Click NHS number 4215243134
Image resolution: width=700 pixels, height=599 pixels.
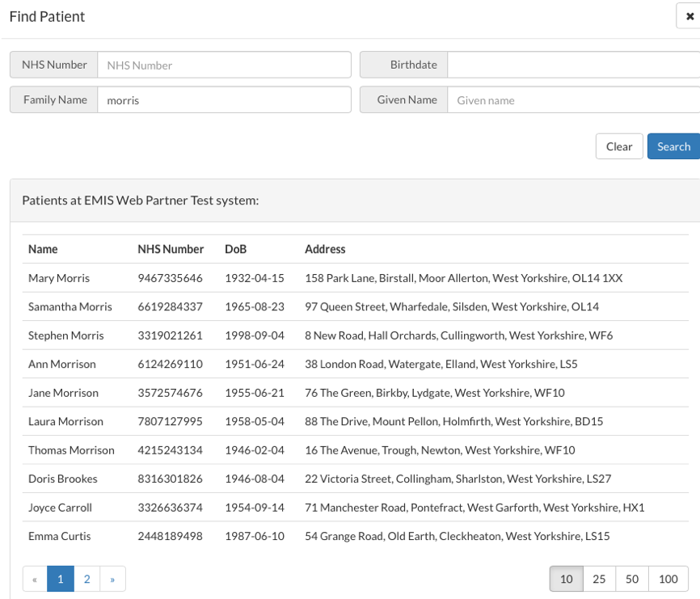(170, 450)
